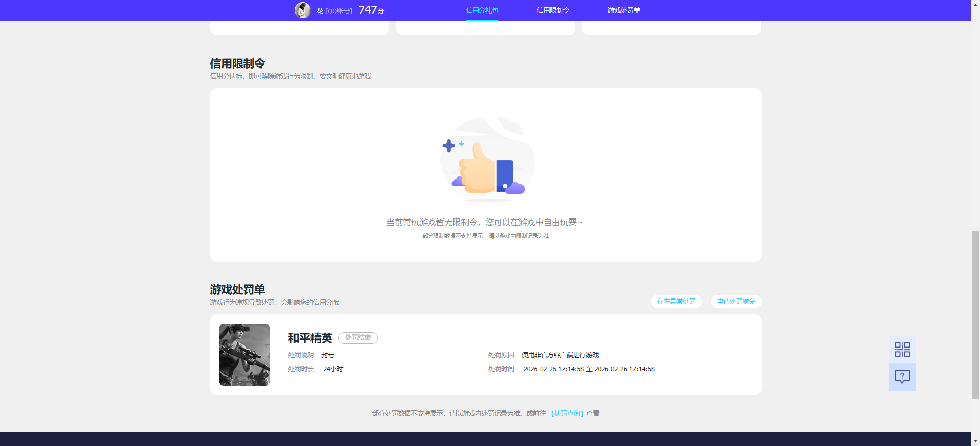
Task: Click the user avatar in the top bar
Action: pyautogui.click(x=303, y=10)
